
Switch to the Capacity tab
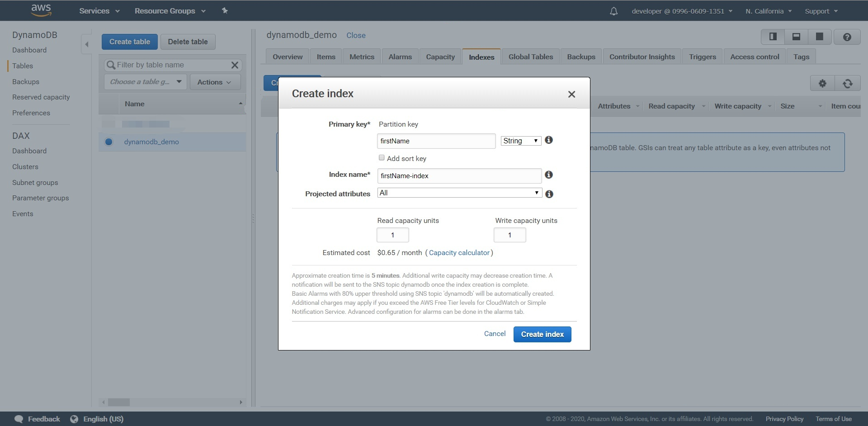(x=440, y=57)
